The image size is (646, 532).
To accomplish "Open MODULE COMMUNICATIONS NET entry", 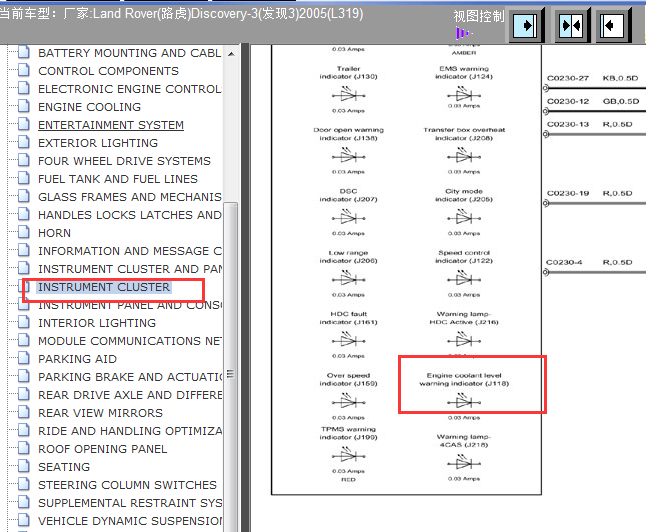I will [x=130, y=341].
